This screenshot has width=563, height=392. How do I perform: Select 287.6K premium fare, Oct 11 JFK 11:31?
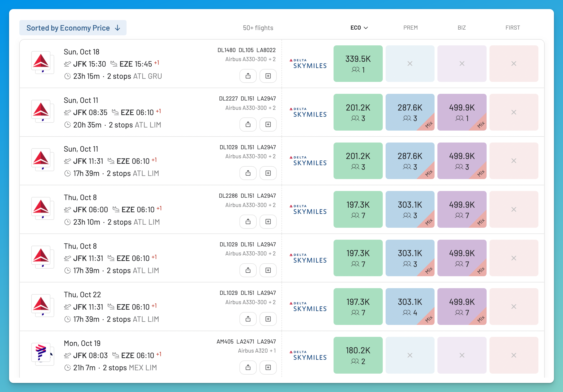(410, 161)
